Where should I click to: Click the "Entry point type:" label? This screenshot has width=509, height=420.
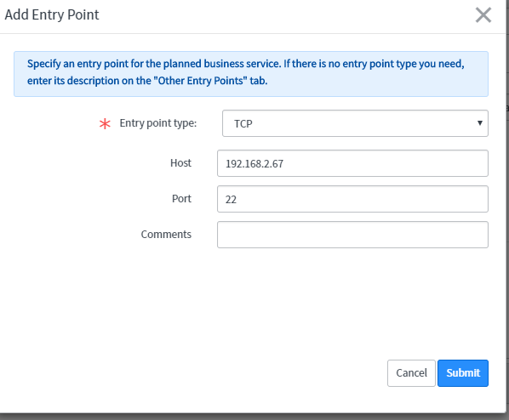(158, 123)
